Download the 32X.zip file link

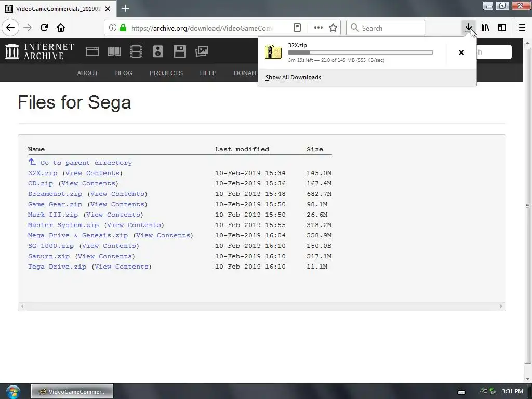[43, 173]
